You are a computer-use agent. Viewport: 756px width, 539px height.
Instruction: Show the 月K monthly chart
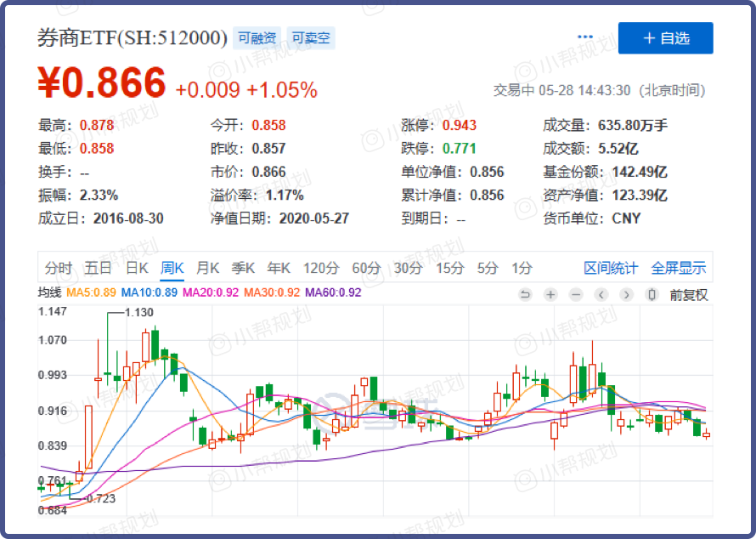[208, 268]
